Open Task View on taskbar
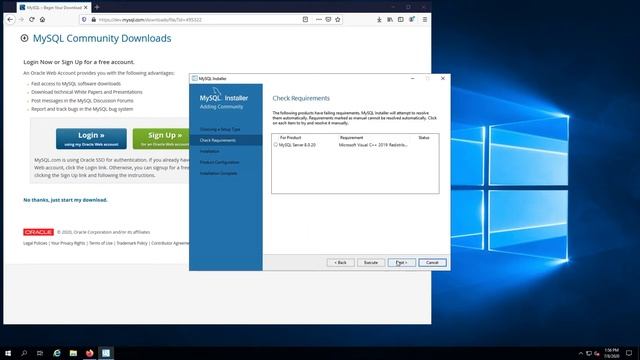 (x=40, y=353)
